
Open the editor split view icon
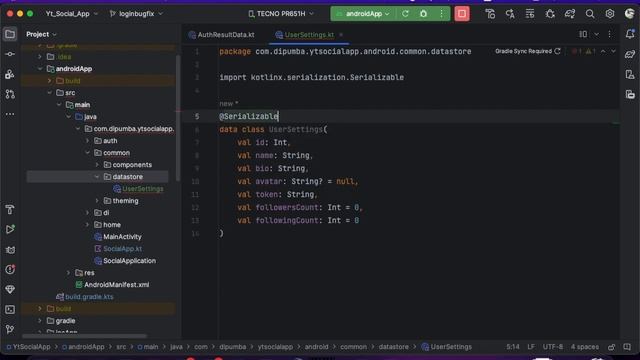click(x=583, y=35)
